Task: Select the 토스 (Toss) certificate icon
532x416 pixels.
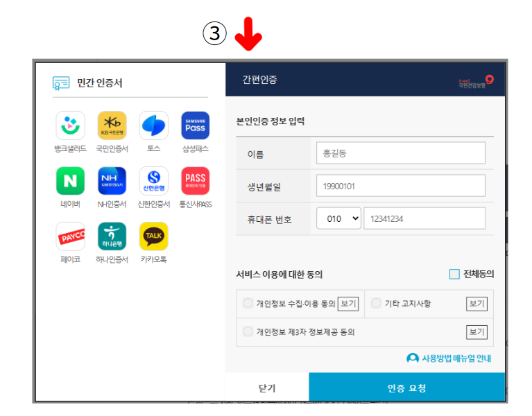Action: (154, 125)
